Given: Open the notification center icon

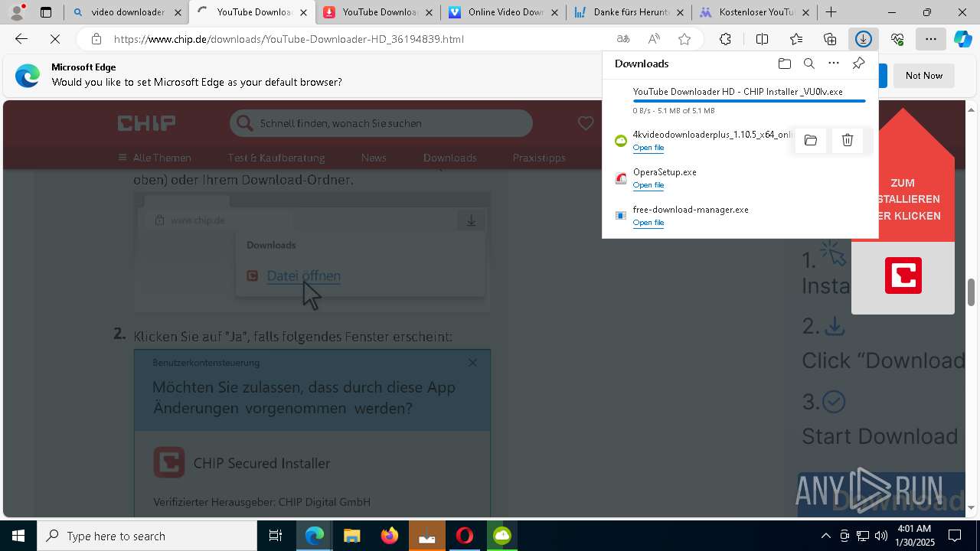Looking at the screenshot, I should tap(955, 536).
